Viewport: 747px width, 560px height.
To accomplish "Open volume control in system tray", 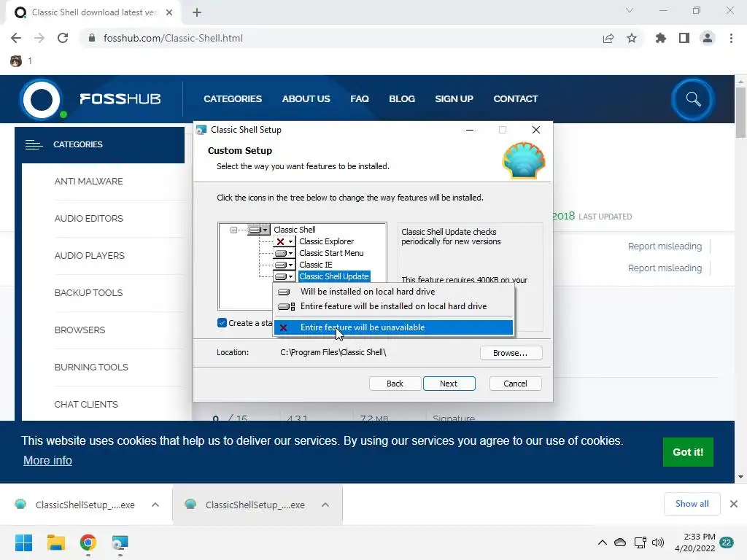I will pyautogui.click(x=658, y=542).
